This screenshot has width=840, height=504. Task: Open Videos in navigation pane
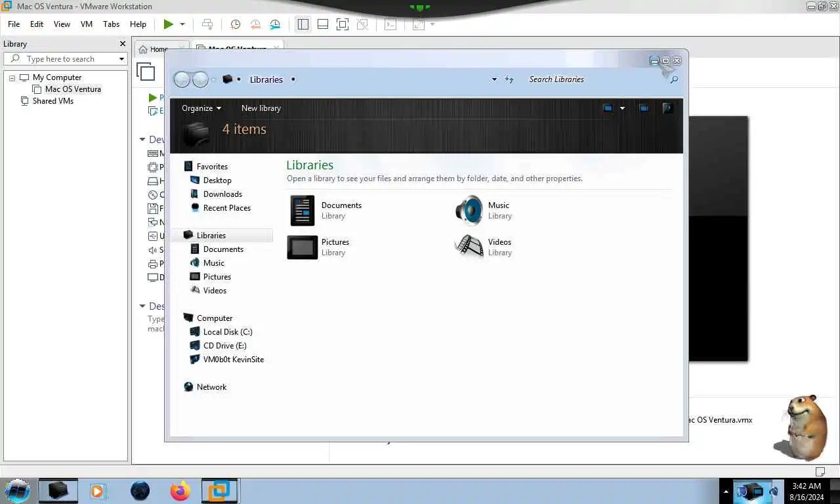[215, 291]
